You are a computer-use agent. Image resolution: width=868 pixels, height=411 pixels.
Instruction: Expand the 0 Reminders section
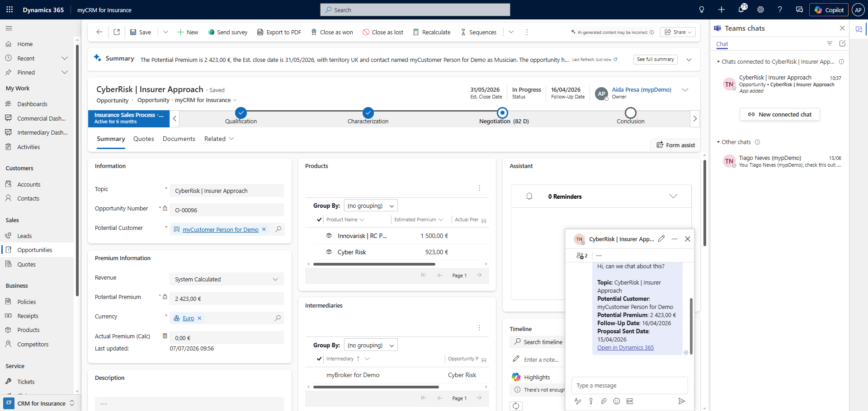(x=673, y=196)
